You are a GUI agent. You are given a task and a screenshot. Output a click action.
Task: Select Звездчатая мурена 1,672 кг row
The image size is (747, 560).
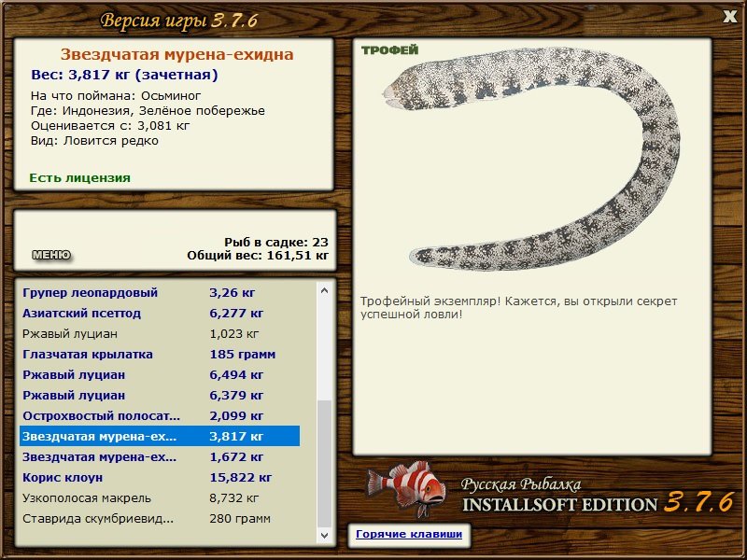click(x=160, y=456)
